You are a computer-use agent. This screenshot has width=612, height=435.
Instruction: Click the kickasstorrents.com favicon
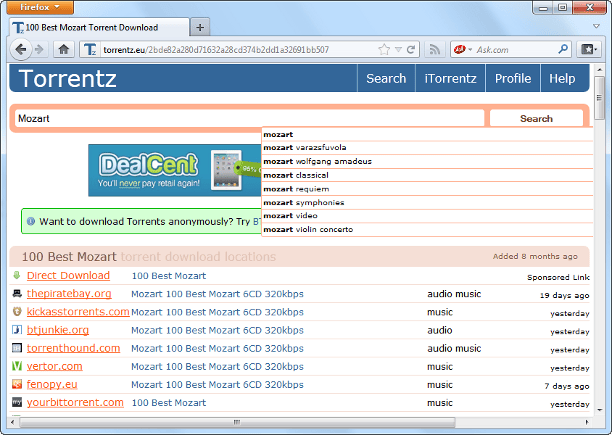pyautogui.click(x=17, y=311)
